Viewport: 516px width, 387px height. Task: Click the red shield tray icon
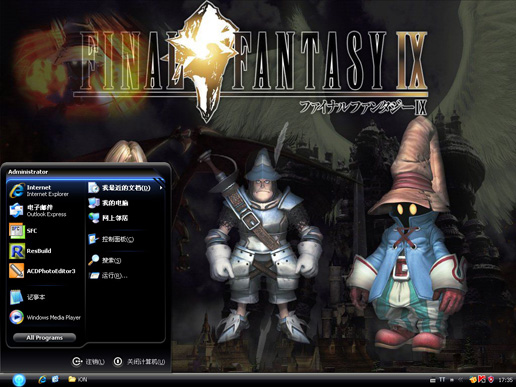click(491, 379)
